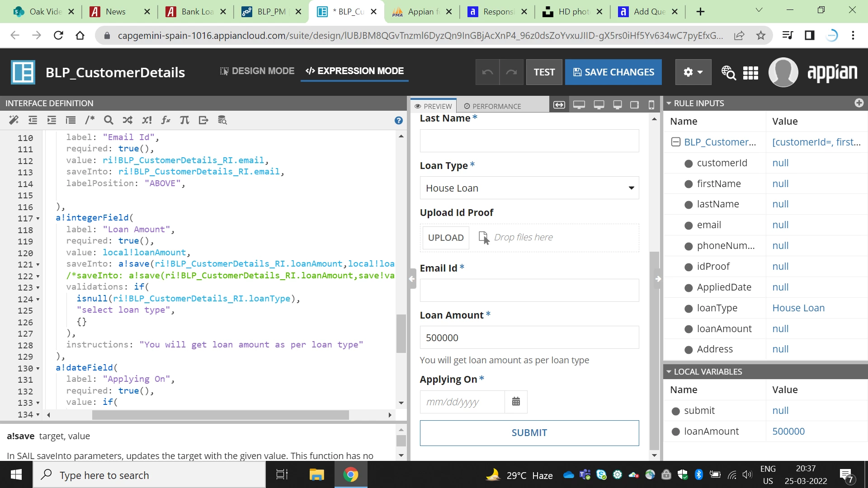The image size is (868, 488).
Task: Collapse the LOCAL VARIABLES panel
Action: click(669, 371)
